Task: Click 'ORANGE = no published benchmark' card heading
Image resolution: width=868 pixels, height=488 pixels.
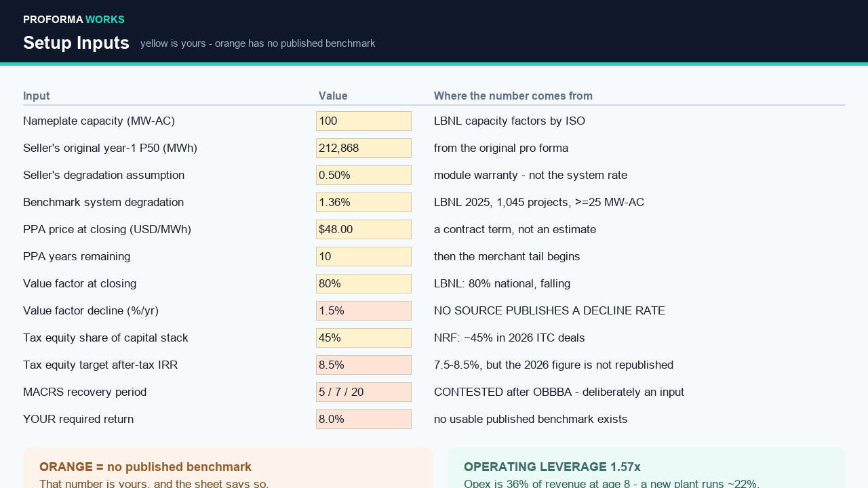Action: click(x=145, y=467)
